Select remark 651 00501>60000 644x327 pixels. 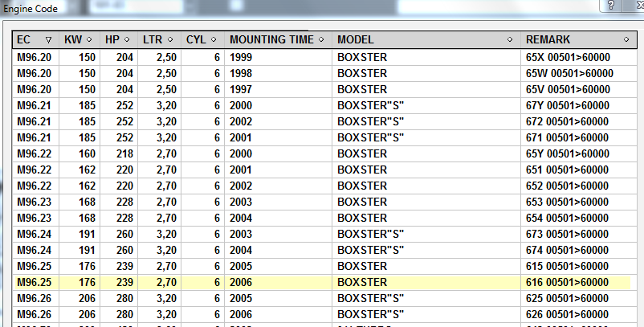coord(567,170)
